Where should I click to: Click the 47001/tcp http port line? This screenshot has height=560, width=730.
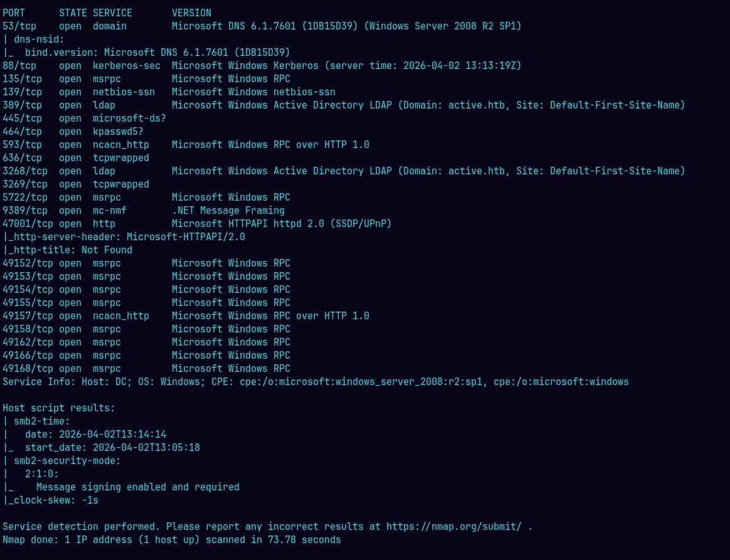pyautogui.click(x=197, y=224)
